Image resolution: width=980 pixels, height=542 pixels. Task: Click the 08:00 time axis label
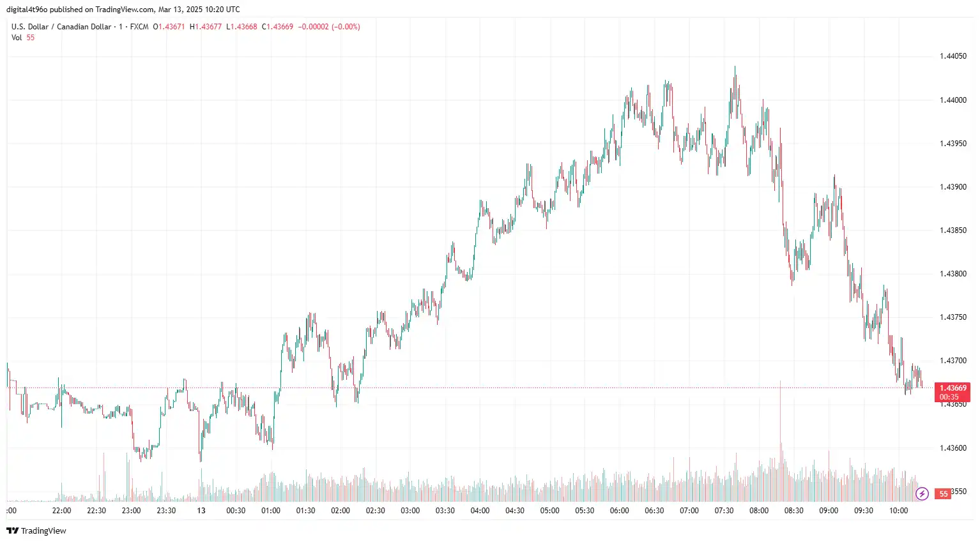click(x=759, y=511)
